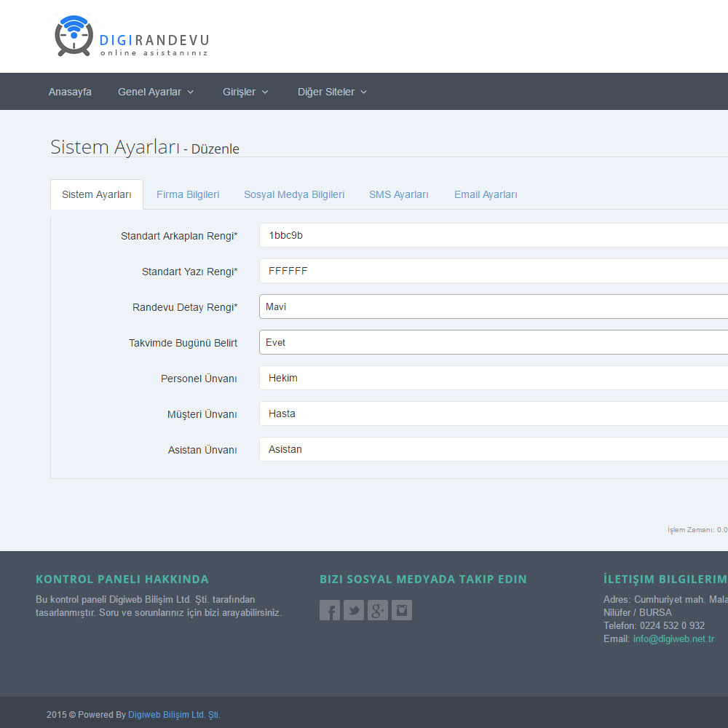Image resolution: width=728 pixels, height=728 pixels.
Task: Open the Facebook social icon
Action: tap(330, 610)
